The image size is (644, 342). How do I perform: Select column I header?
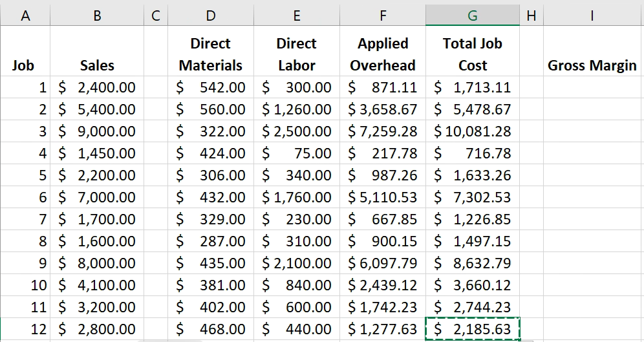tap(593, 16)
